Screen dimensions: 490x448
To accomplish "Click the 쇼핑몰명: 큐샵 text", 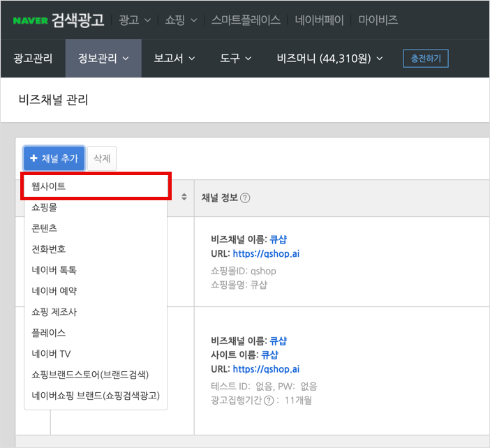I will click(x=239, y=285).
